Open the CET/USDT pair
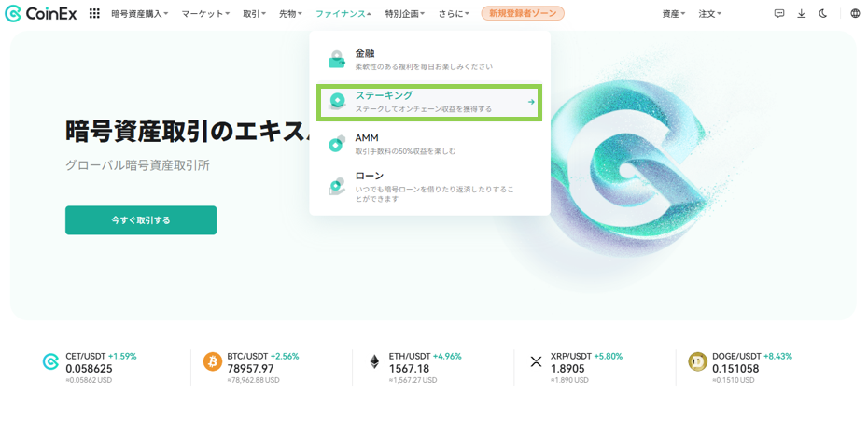 (x=86, y=356)
